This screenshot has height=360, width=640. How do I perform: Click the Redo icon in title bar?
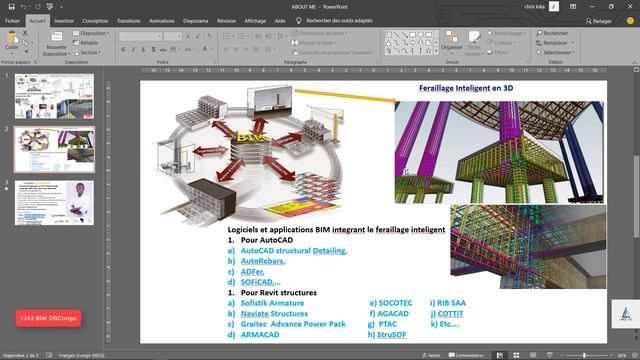(x=38, y=7)
